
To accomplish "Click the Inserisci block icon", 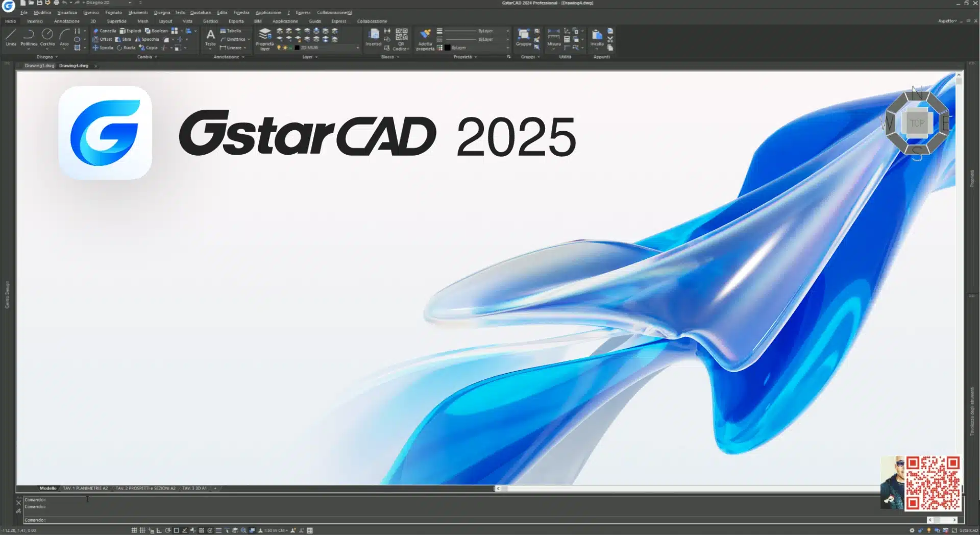I will 374,37.
